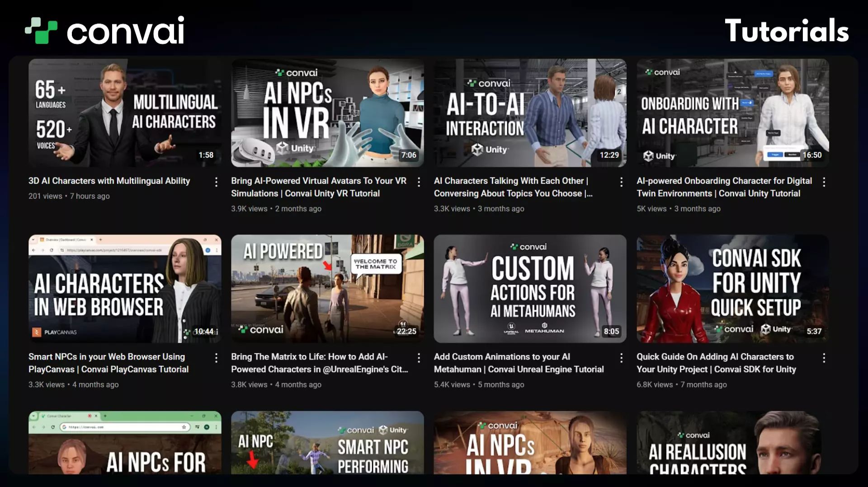The height and width of the screenshot is (487, 868).
Task: Click the 5:37 duration badge on Convai SDK video
Action: pos(814,331)
